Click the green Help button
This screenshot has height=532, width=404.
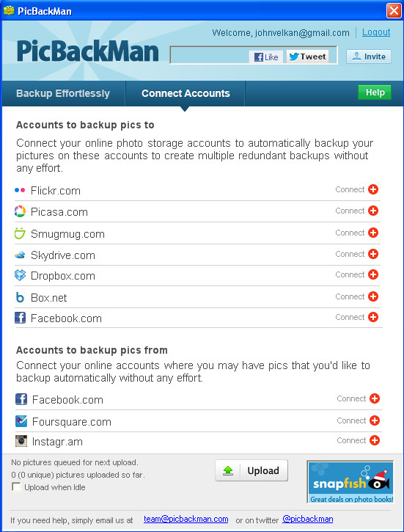(375, 92)
